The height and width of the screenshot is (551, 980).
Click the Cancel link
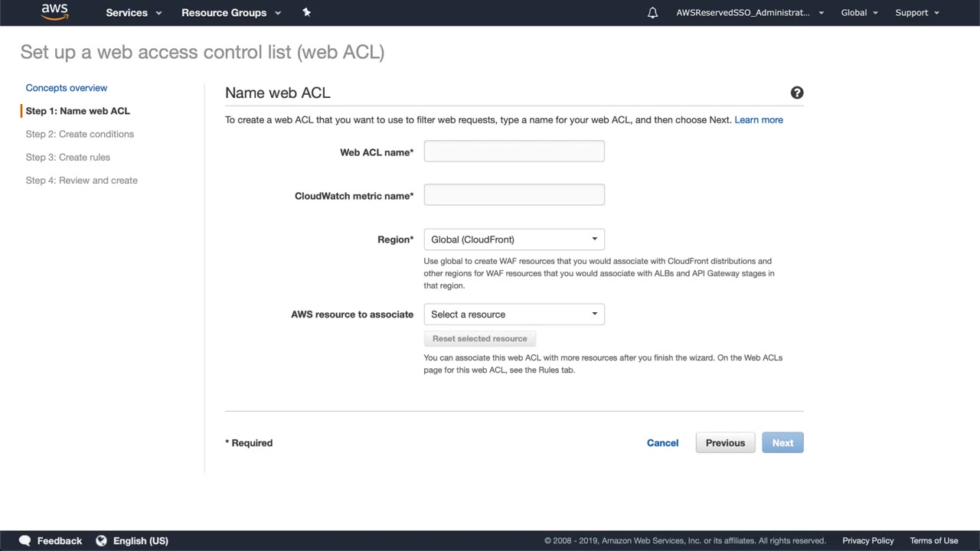pos(662,443)
